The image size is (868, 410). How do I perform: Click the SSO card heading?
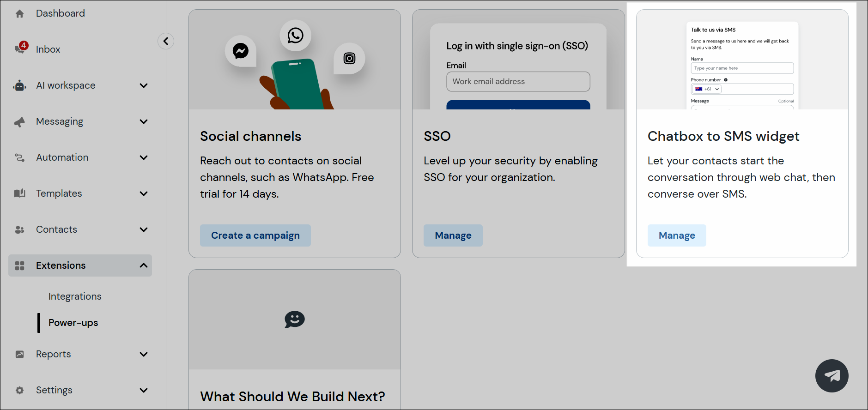pos(437,136)
